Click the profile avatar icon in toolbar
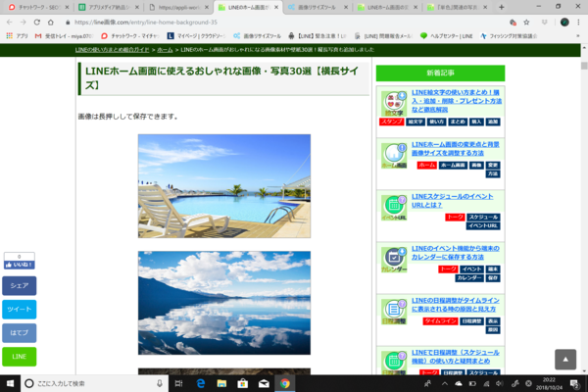Viewport: 588px width, 392px height. tap(564, 23)
